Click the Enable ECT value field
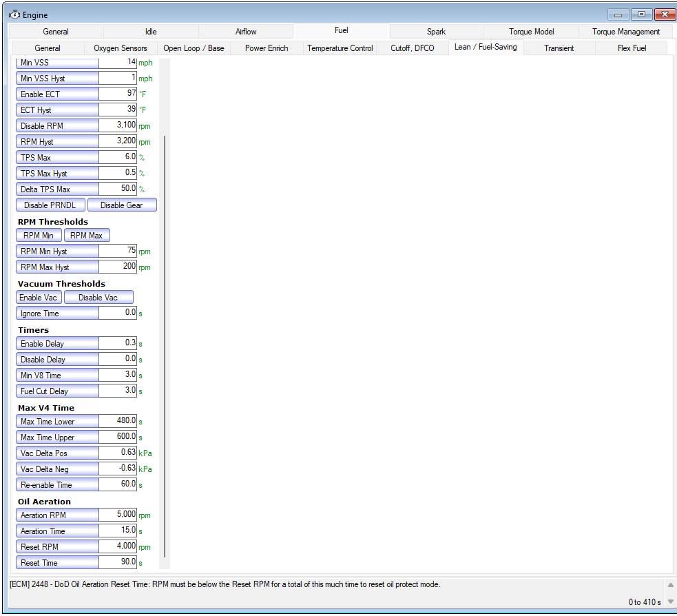 click(x=118, y=94)
